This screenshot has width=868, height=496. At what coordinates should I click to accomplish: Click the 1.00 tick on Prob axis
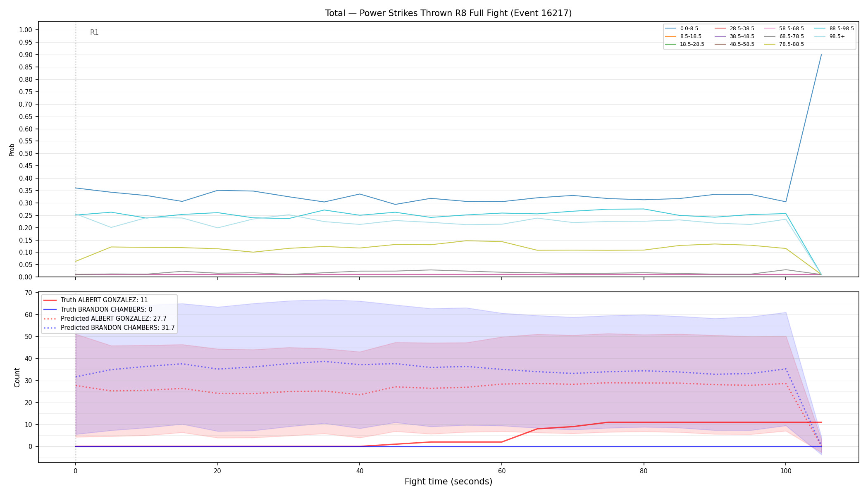26,30
